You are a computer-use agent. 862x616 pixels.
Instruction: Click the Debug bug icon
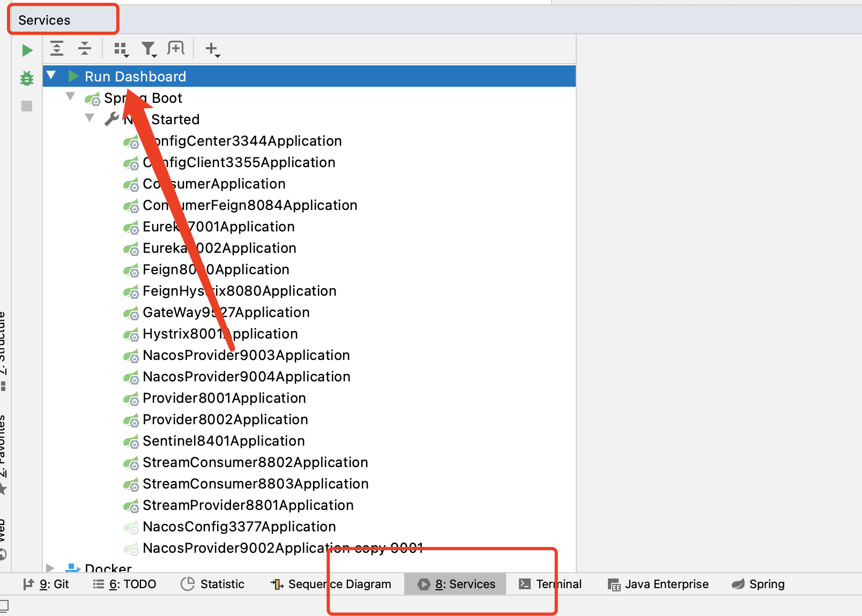click(x=27, y=78)
